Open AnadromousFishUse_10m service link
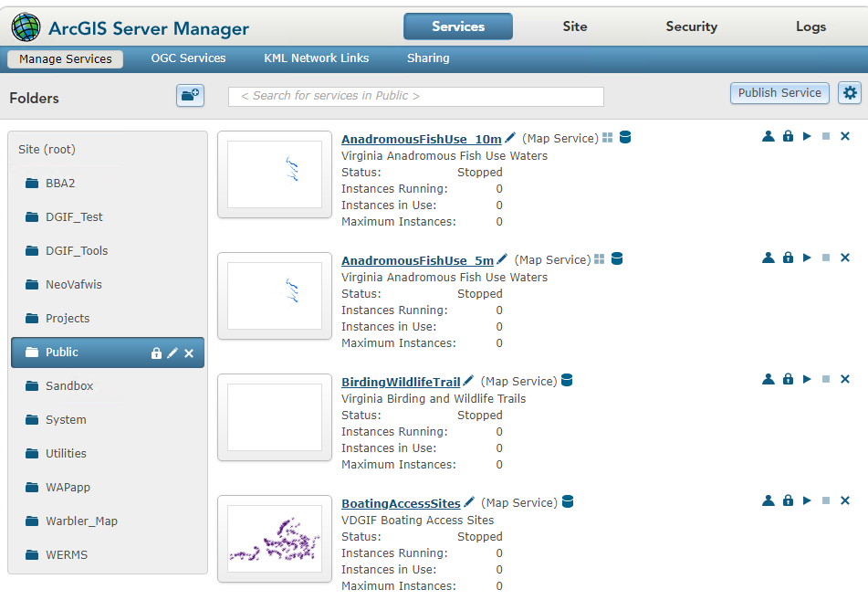The width and height of the screenshot is (868, 600). (422, 139)
